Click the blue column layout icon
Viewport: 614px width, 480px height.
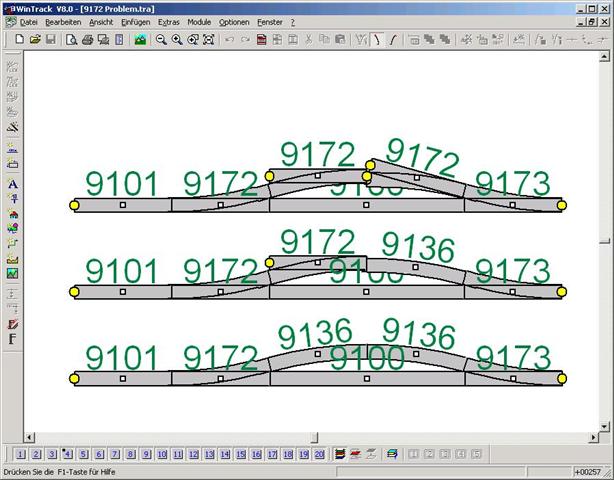tap(119, 39)
